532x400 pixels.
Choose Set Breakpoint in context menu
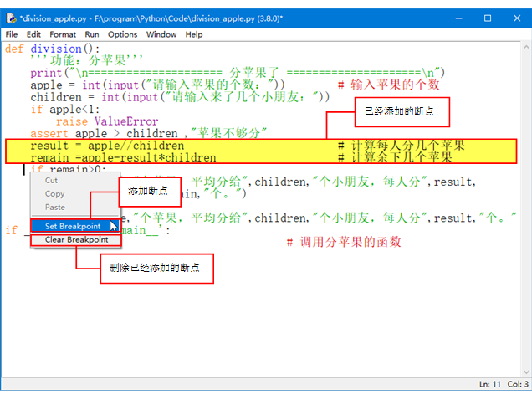click(x=75, y=226)
